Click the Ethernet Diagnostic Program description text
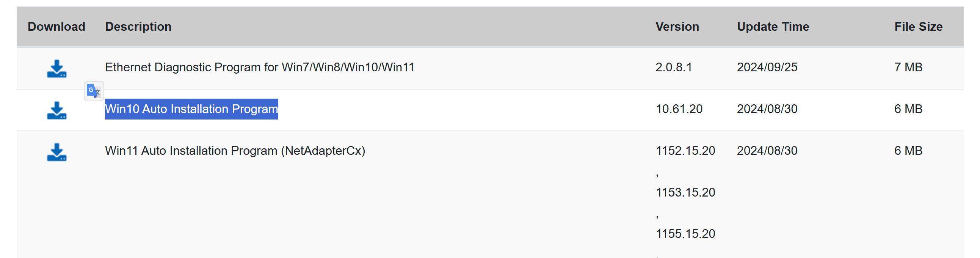 pos(259,68)
